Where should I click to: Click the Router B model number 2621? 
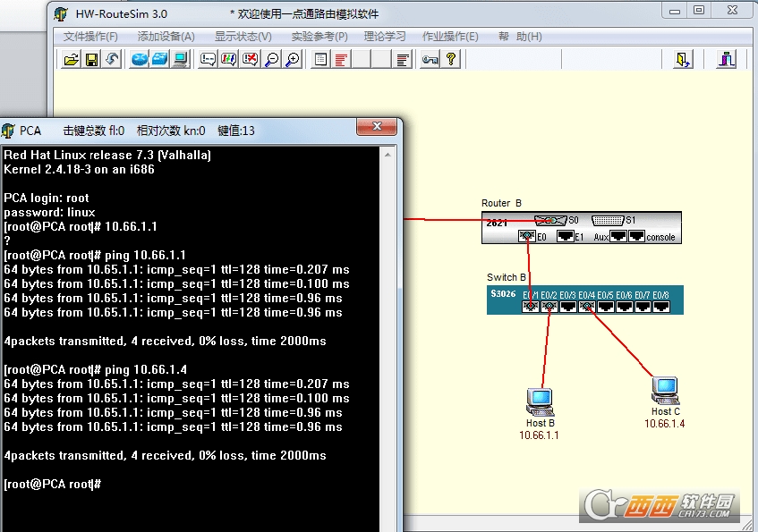pos(497,223)
